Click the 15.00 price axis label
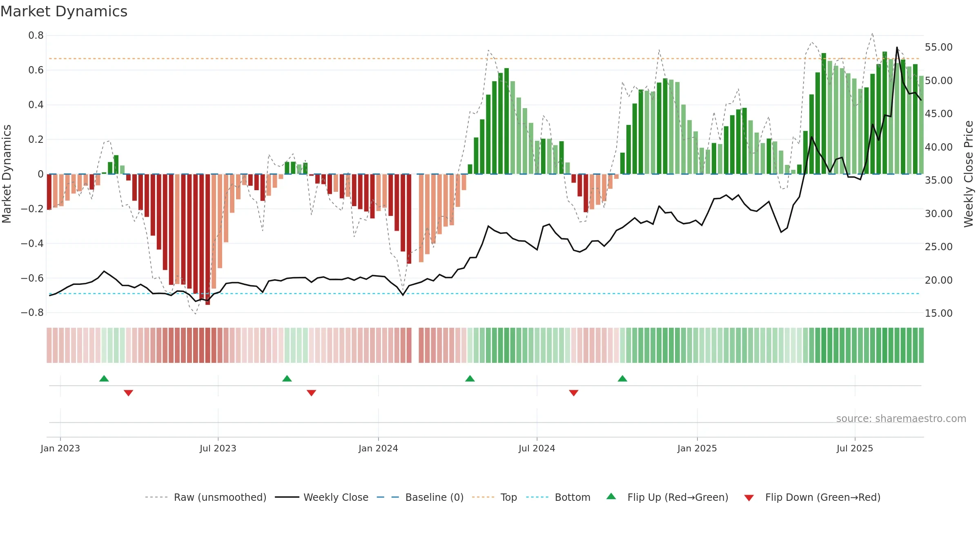 [939, 313]
